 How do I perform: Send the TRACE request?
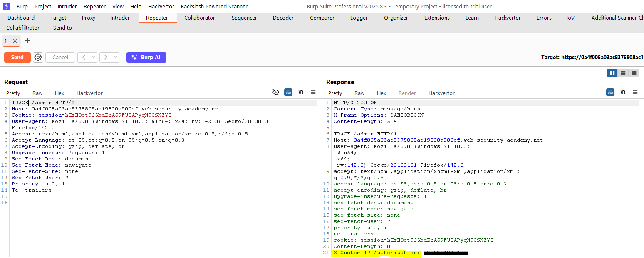(x=17, y=58)
